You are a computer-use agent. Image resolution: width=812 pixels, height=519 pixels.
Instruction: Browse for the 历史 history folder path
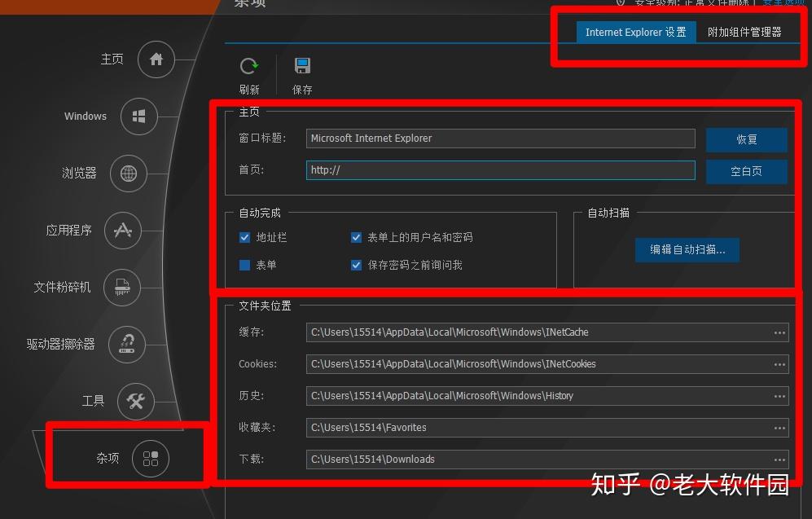pyautogui.click(x=780, y=396)
